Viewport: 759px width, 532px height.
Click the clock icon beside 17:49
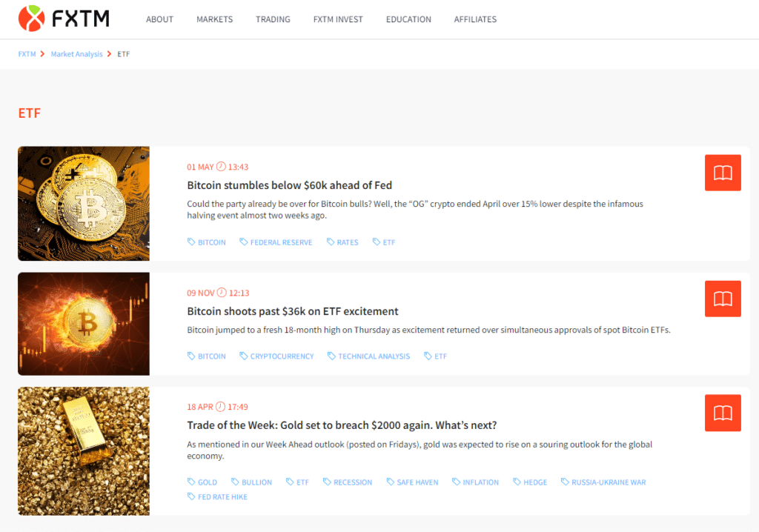point(220,407)
